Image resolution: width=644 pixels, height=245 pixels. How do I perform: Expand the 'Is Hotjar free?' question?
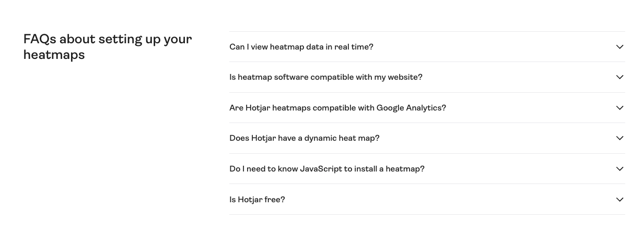point(257,200)
